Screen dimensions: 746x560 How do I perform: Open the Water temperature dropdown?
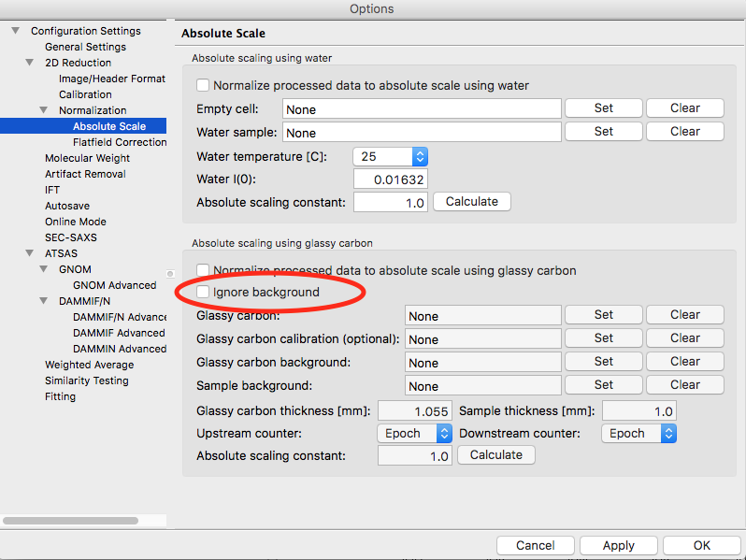coord(390,156)
